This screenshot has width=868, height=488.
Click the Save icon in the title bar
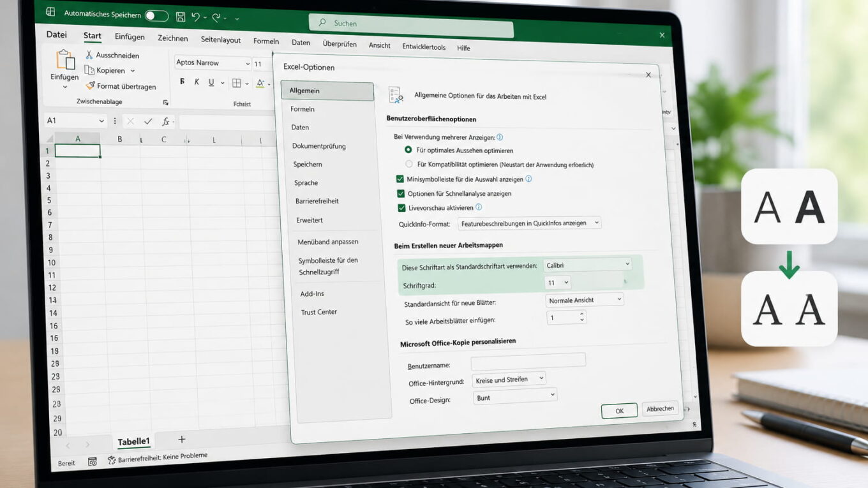[x=181, y=17]
